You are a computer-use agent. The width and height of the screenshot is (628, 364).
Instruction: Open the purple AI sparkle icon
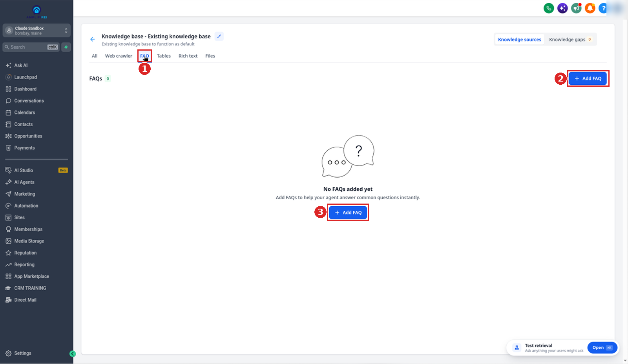click(x=562, y=8)
